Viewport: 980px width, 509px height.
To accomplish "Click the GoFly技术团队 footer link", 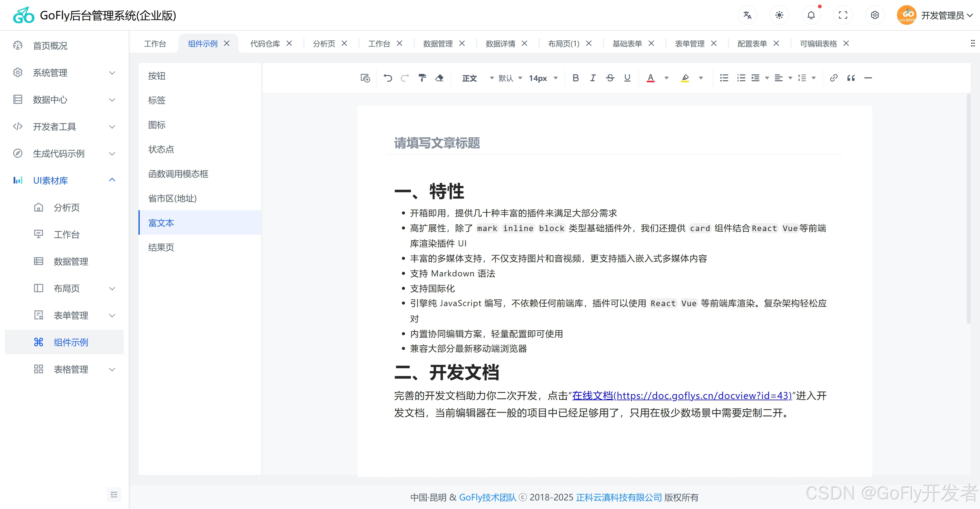I will [488, 497].
